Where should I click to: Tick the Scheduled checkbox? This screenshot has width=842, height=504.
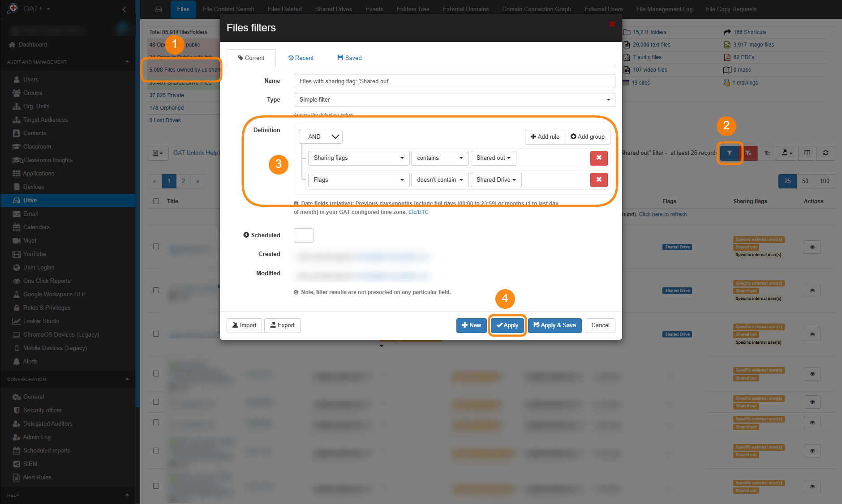[303, 235]
